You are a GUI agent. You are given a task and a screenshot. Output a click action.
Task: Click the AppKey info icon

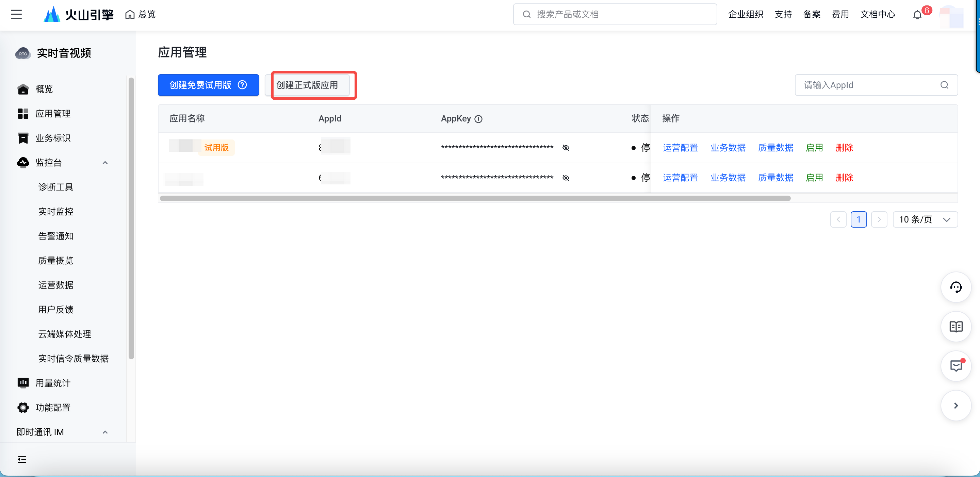click(478, 119)
